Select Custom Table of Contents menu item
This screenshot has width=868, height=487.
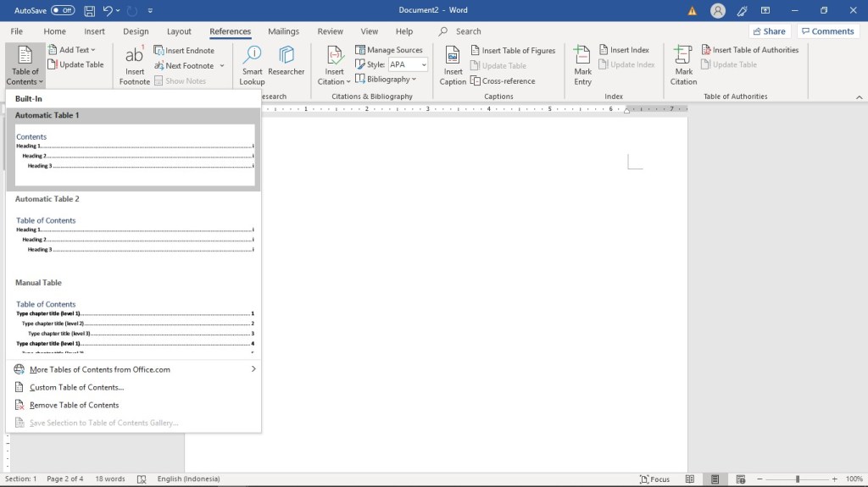76,387
